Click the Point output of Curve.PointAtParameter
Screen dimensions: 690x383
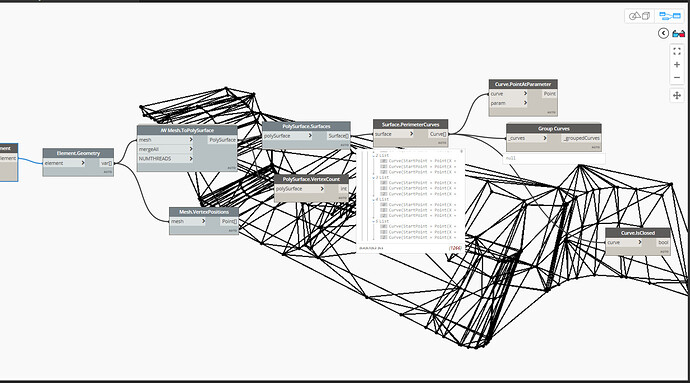pos(549,93)
